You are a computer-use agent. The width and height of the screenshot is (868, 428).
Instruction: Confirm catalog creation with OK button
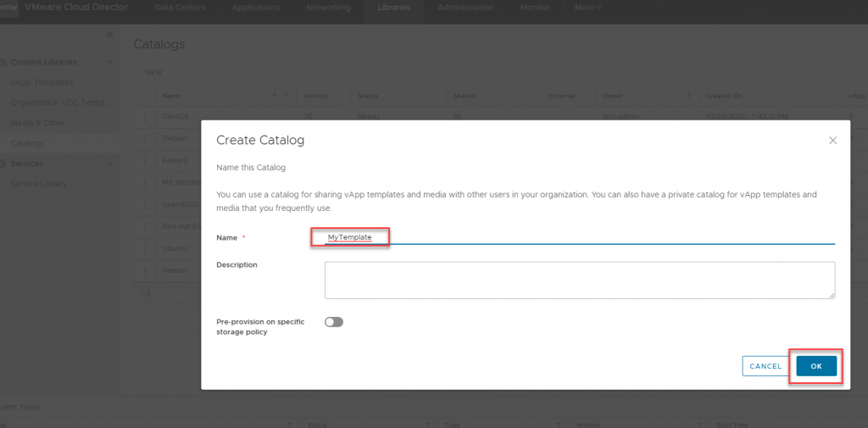pyautogui.click(x=816, y=366)
